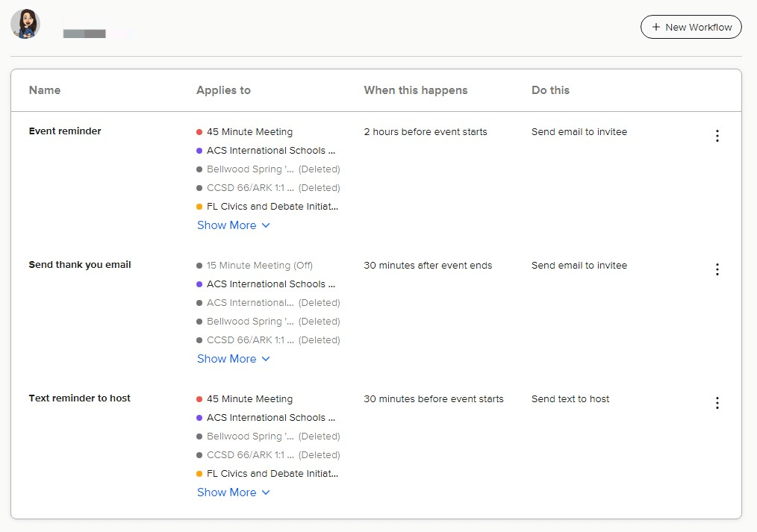
Task: Open the Send thank you email workflow
Action: pyautogui.click(x=80, y=265)
